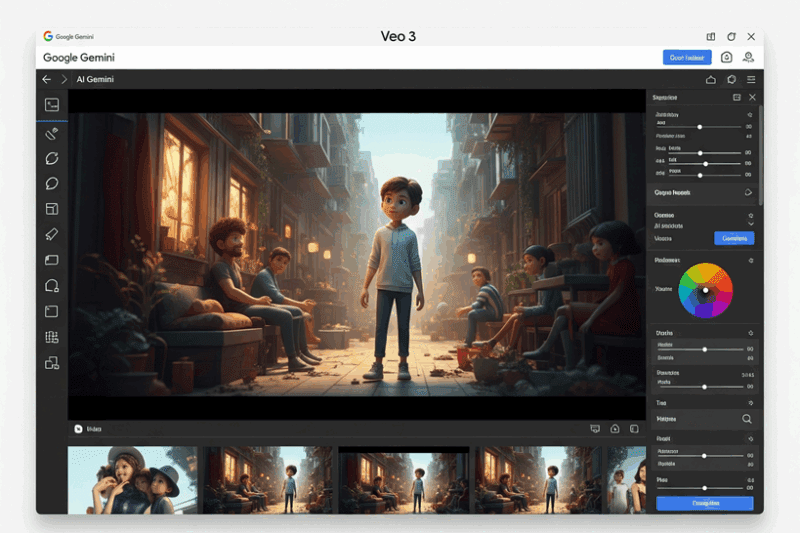Click the small blue button in right panel
The height and width of the screenshot is (533, 800).
coord(734,238)
